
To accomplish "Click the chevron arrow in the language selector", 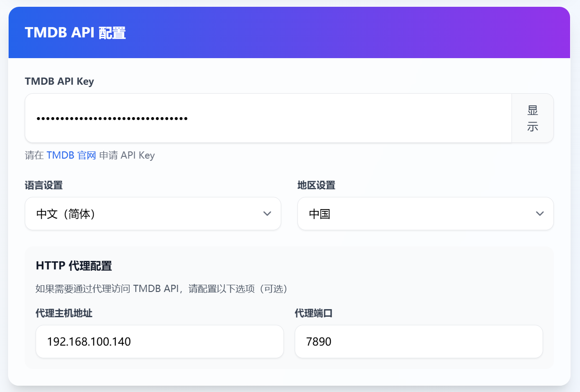I will pos(267,214).
